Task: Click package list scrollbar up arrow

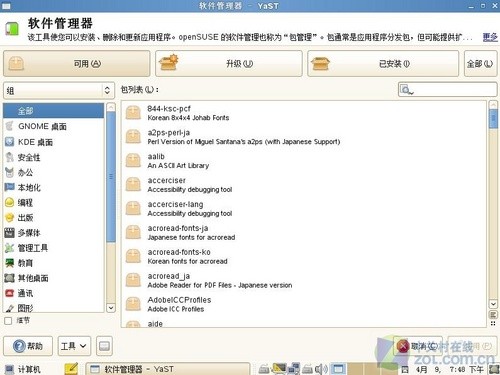Action: (x=493, y=105)
